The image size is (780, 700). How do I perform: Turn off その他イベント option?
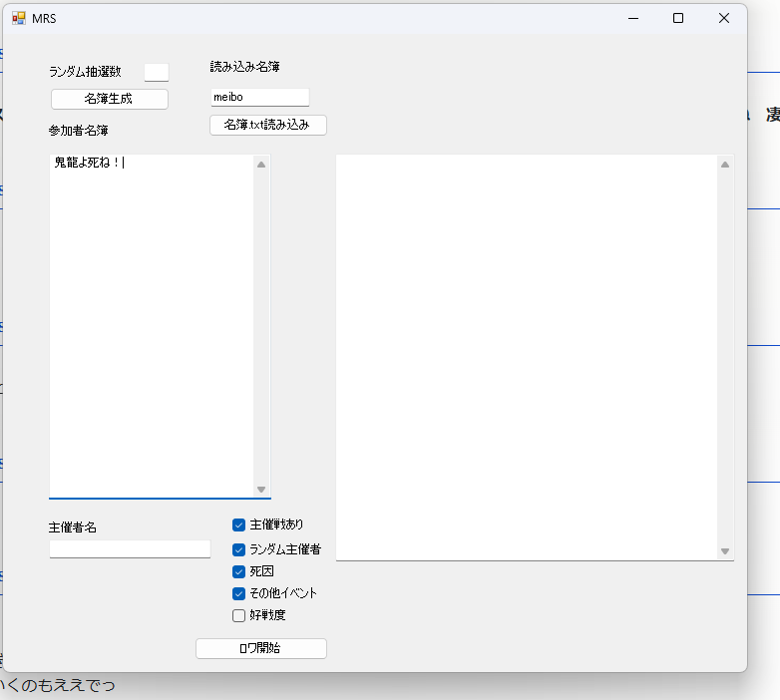coord(239,593)
